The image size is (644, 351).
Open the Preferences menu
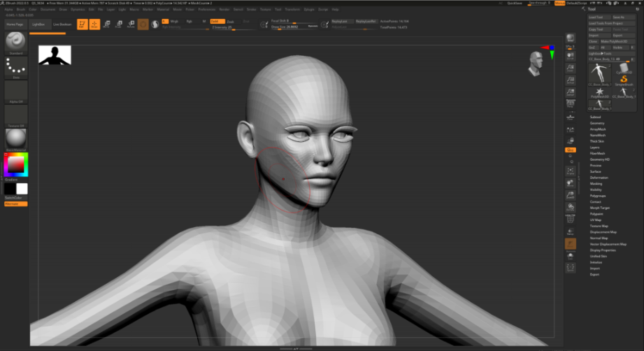[207, 10]
